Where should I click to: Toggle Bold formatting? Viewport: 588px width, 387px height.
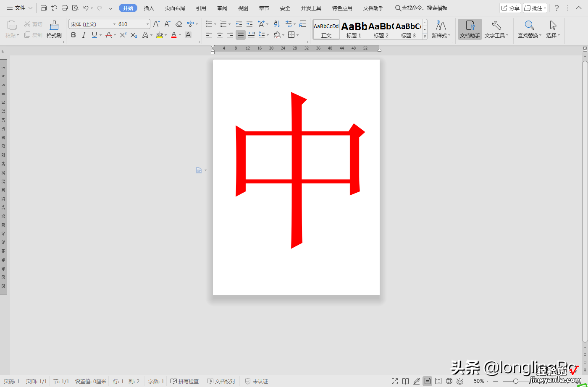point(73,35)
